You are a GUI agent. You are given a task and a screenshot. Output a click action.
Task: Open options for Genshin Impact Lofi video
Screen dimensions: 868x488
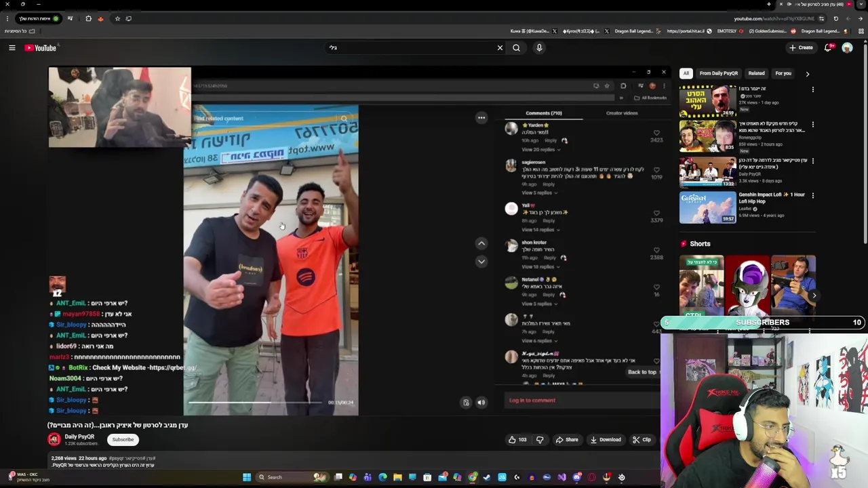click(x=812, y=195)
